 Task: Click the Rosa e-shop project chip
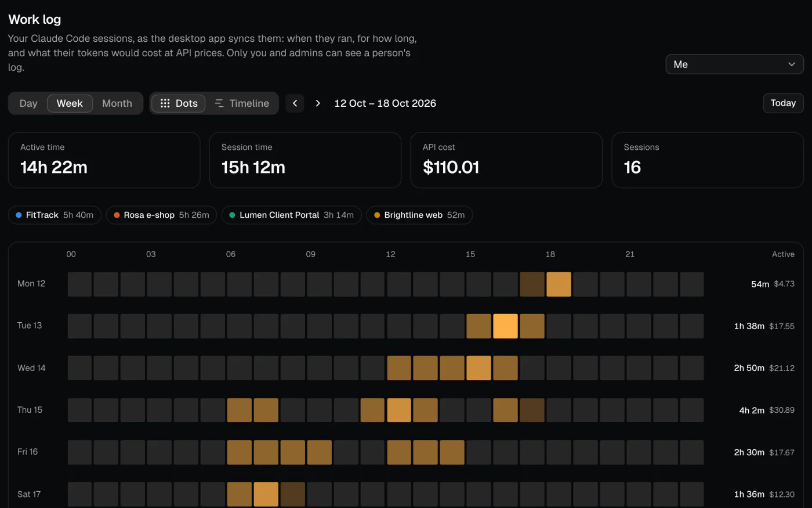[161, 215]
